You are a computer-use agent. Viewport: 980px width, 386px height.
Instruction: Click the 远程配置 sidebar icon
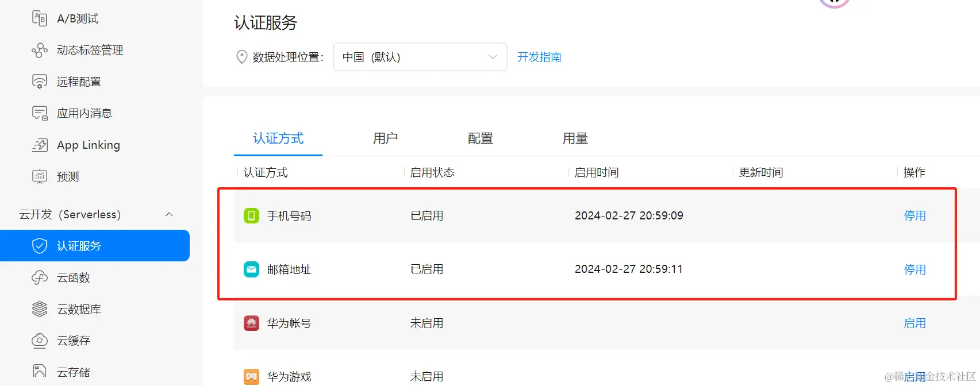tap(40, 82)
